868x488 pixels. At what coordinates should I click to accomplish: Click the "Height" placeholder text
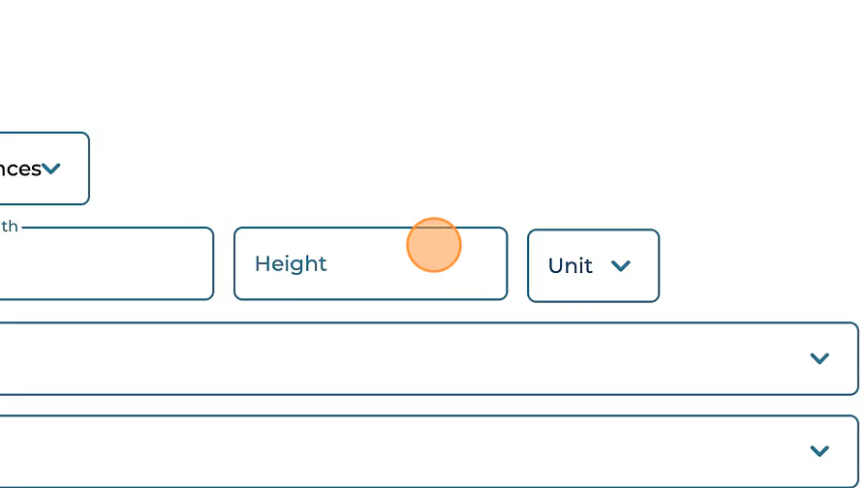(291, 263)
